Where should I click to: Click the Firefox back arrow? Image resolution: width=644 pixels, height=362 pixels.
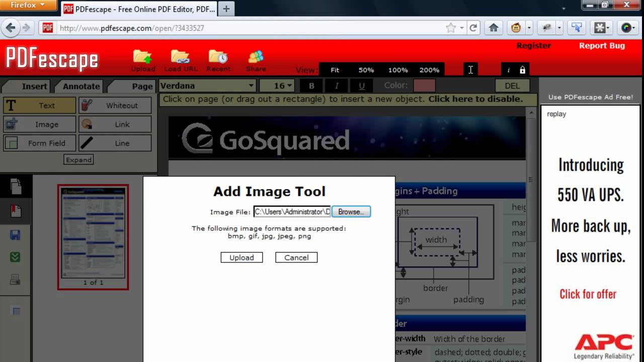[x=10, y=28]
